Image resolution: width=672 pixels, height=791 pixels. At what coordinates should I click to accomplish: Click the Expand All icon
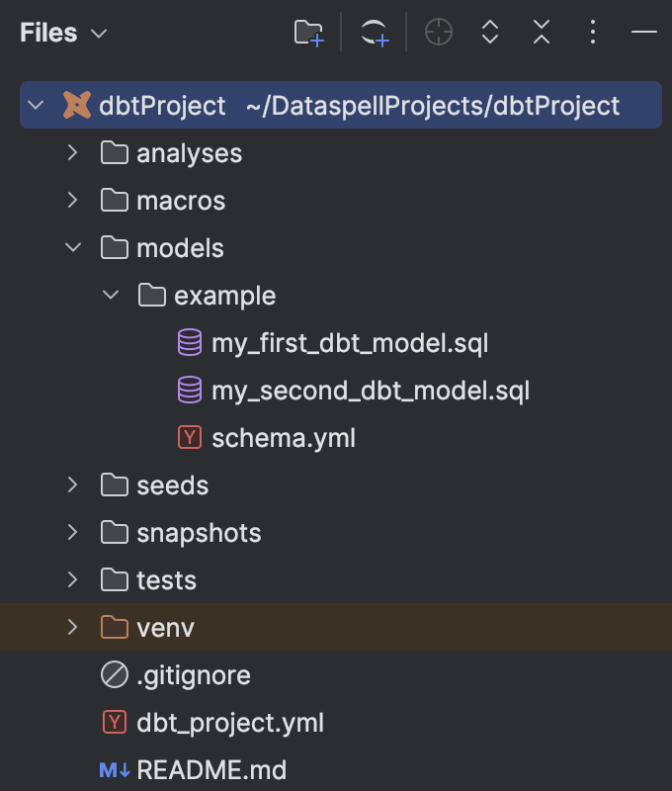(x=490, y=33)
